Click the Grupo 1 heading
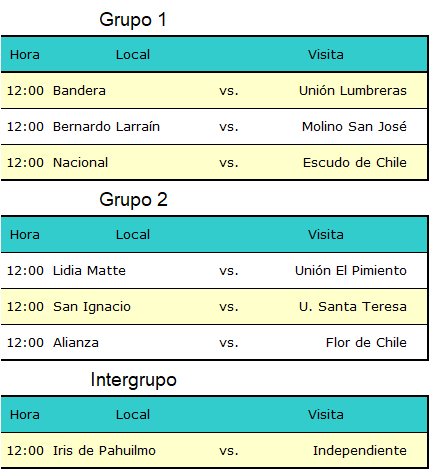Image resolution: width=429 pixels, height=469 pixels. 133,20
